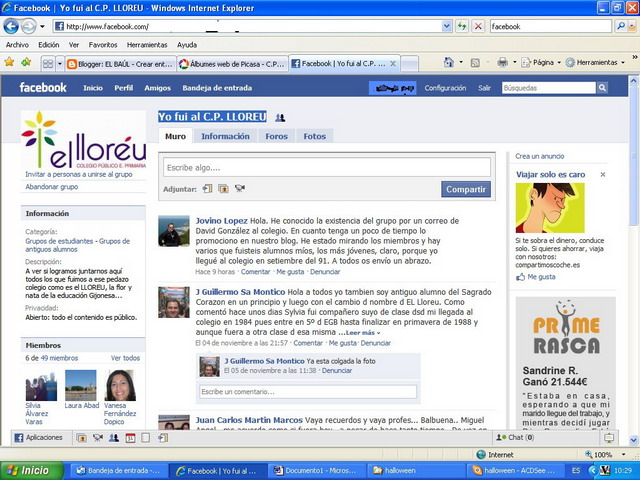
Task: Open the Ayuda menu
Action: pyautogui.click(x=187, y=45)
